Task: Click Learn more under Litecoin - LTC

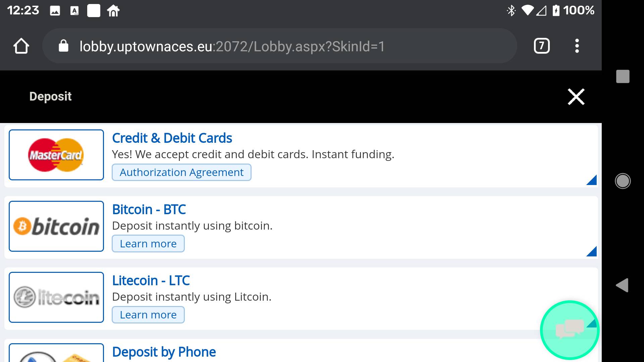Action: (x=148, y=315)
